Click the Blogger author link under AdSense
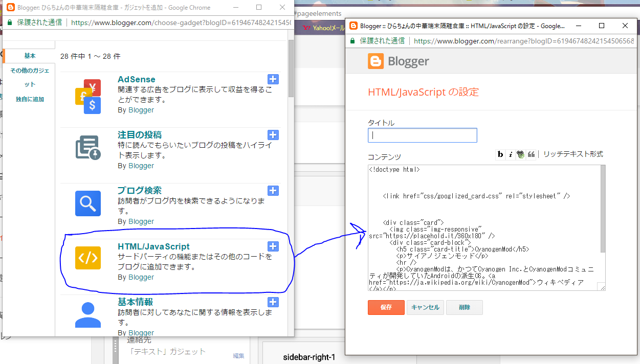Image resolution: width=640 pixels, height=364 pixels. 141,110
